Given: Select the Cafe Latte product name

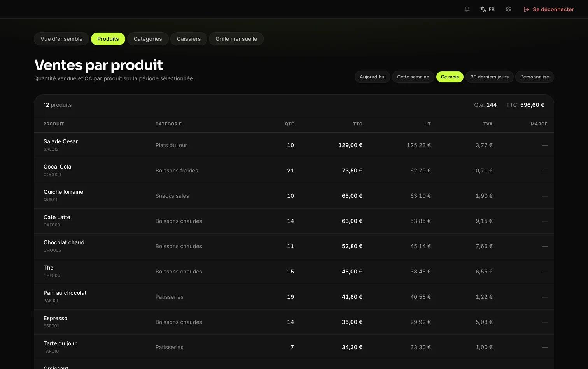Looking at the screenshot, I should pos(57,217).
